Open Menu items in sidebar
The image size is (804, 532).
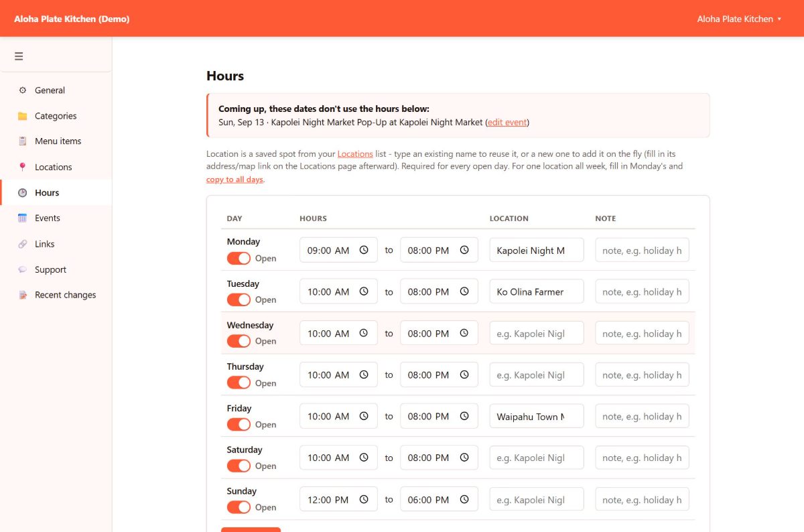[x=56, y=141]
